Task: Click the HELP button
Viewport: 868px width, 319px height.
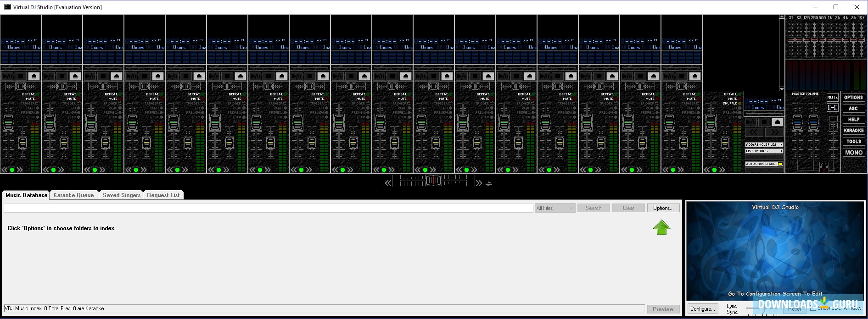Action: [854, 119]
